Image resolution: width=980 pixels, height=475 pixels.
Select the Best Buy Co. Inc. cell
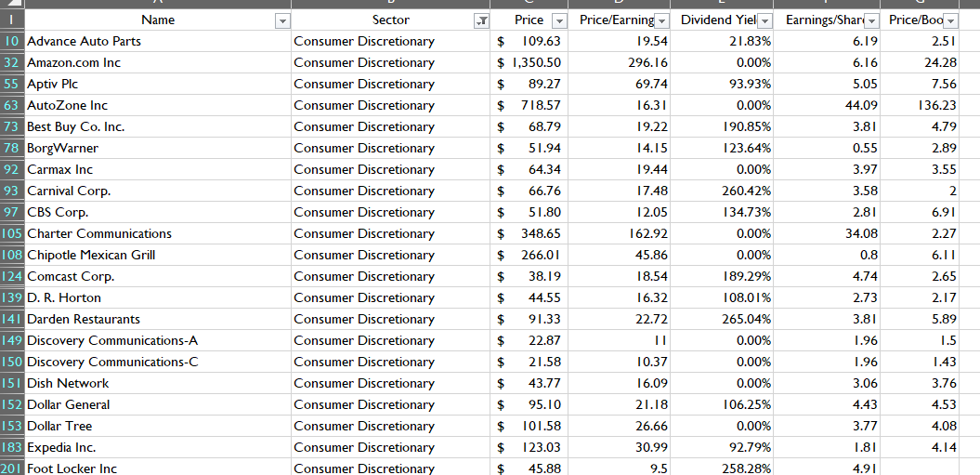pos(158,126)
